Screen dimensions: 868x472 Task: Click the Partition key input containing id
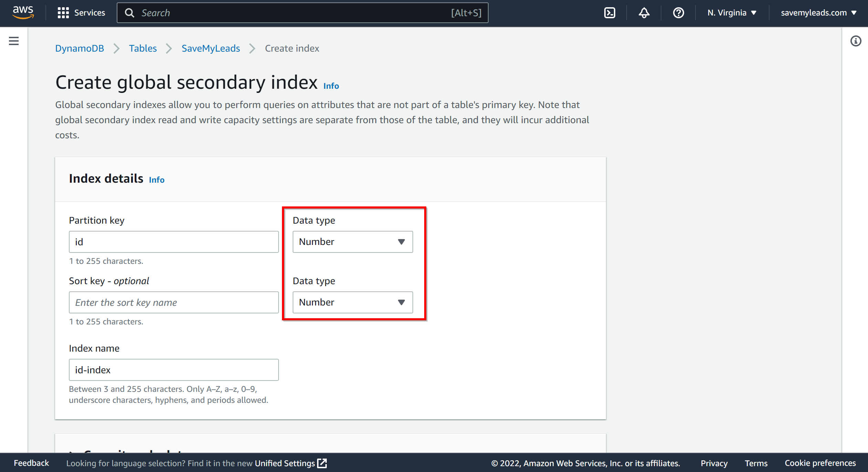[x=174, y=242]
